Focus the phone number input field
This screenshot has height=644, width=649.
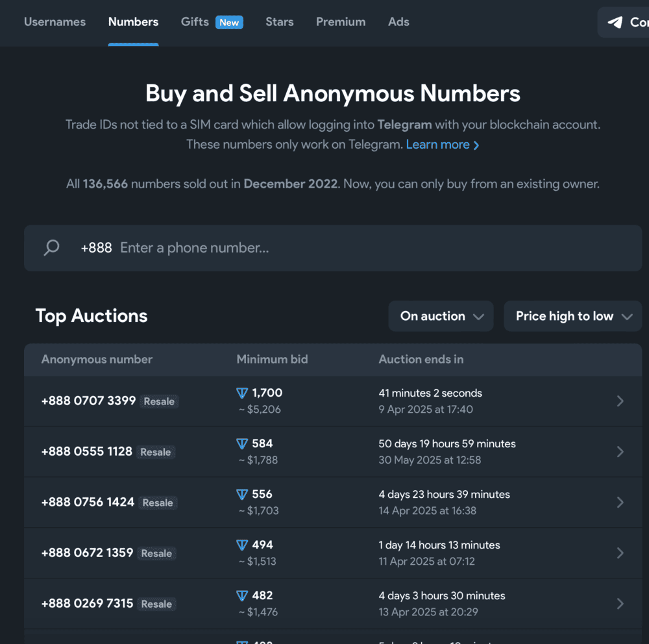[333, 248]
